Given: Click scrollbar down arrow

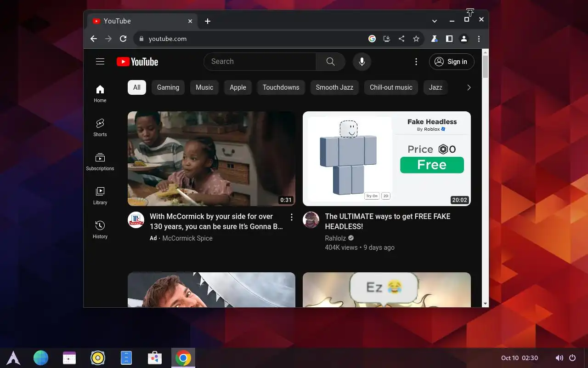Looking at the screenshot, I should (x=486, y=304).
